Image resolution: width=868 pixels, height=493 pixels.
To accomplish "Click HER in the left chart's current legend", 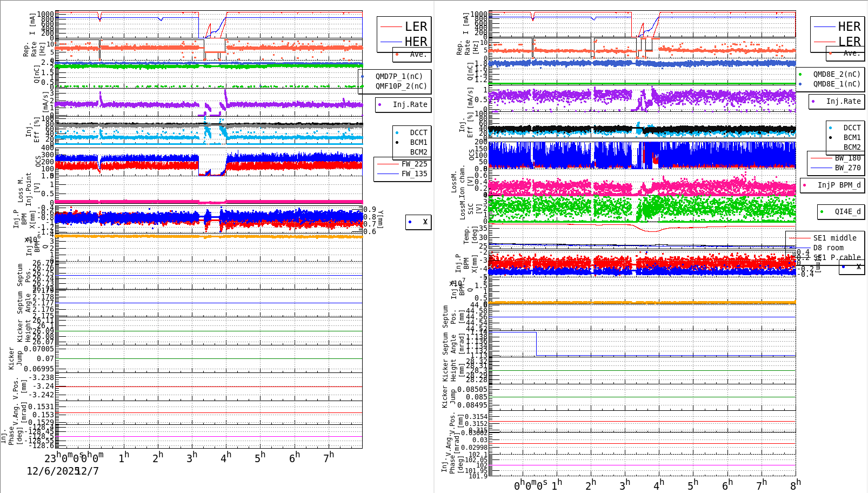I will (416, 42).
